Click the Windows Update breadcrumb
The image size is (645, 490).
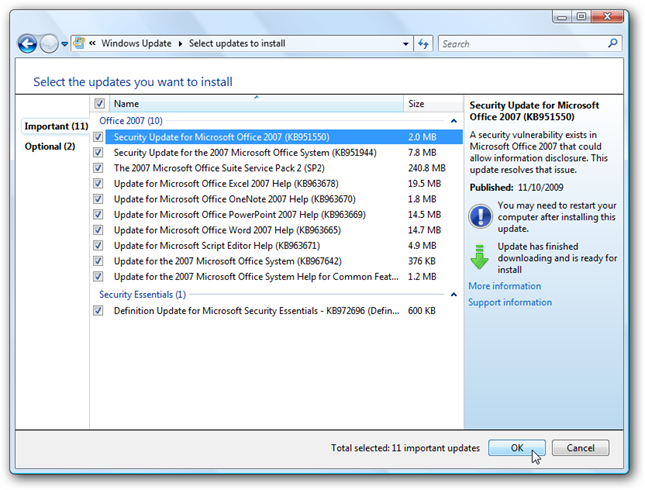point(136,43)
